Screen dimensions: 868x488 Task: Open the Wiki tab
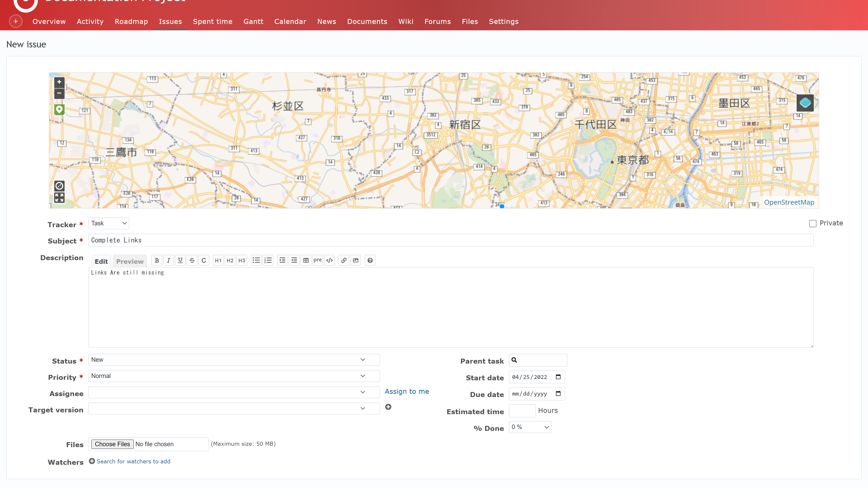pos(406,21)
